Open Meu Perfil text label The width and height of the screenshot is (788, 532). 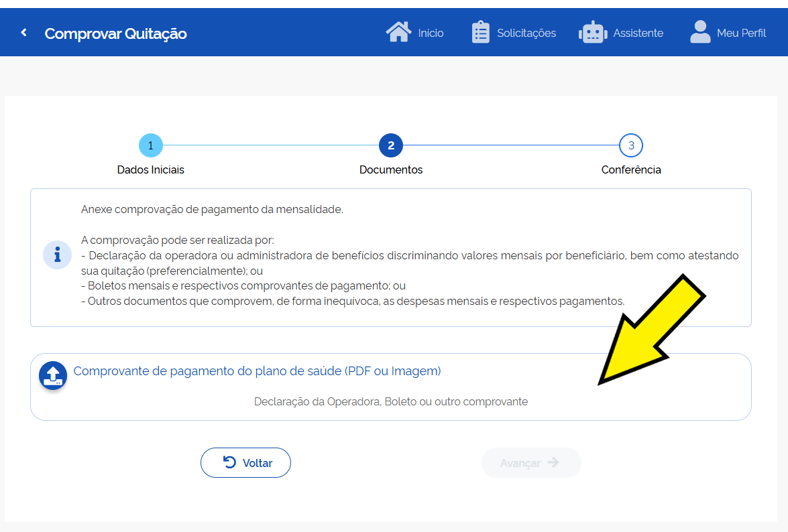741,33
